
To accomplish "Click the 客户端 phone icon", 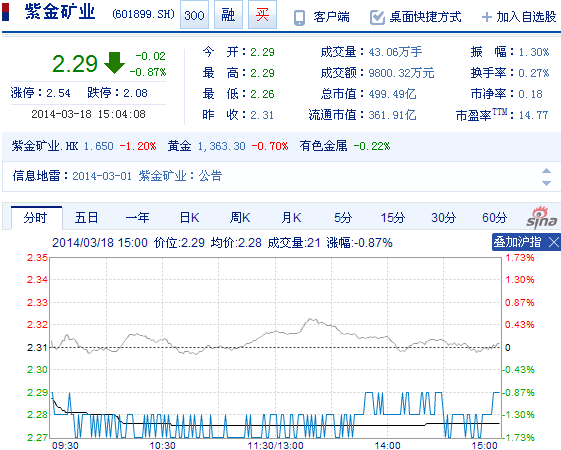I will coord(299,18).
